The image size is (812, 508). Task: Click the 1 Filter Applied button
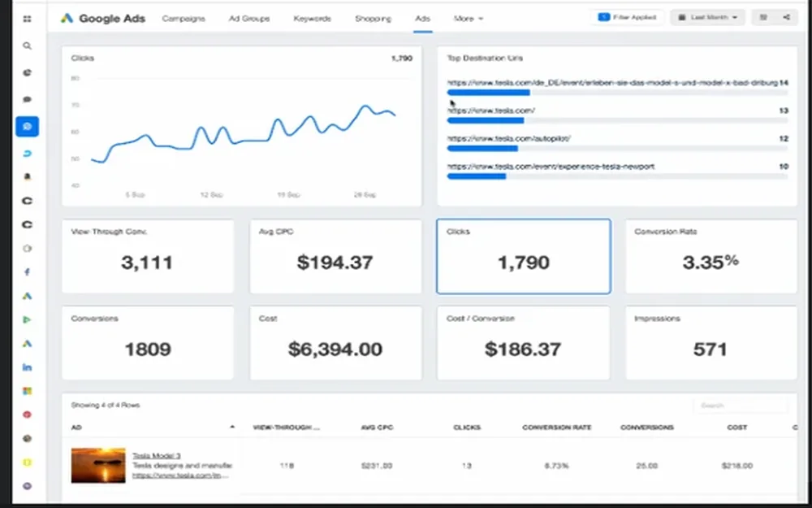[627, 17]
